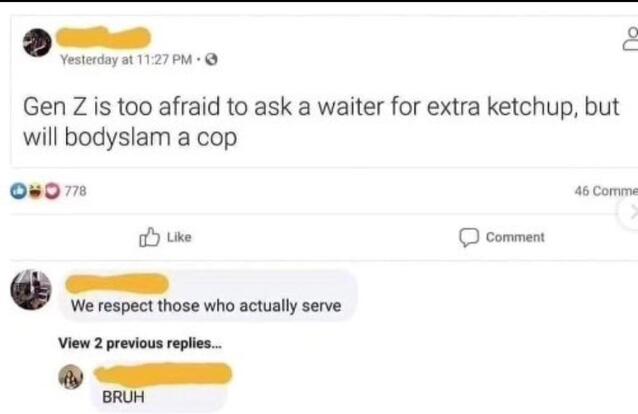Screen dimensions: 638x414
Task: Click the speech bubble icon of Comment button
Action: point(469,237)
